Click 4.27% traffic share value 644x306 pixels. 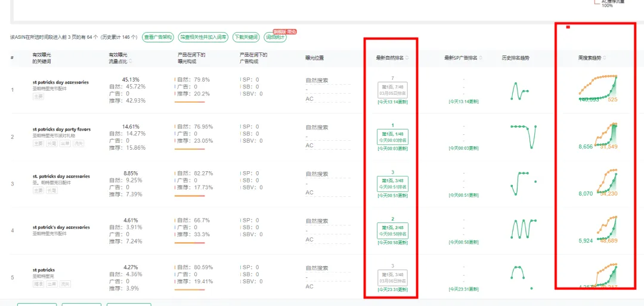131,267
